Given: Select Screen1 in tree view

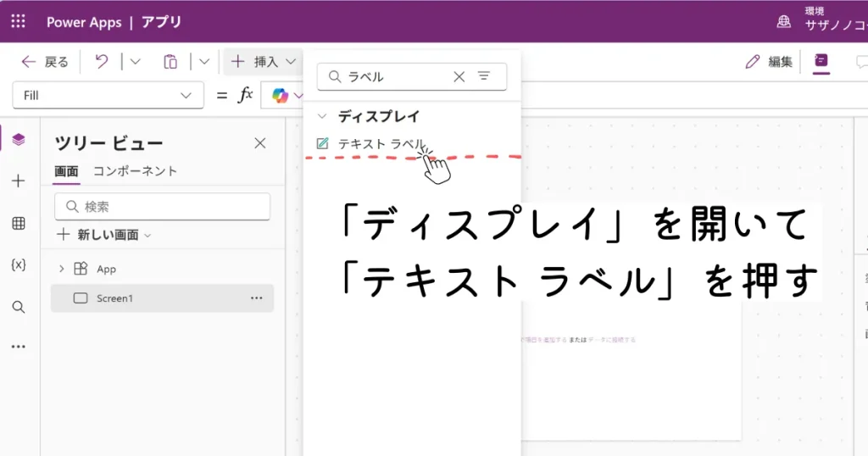Looking at the screenshot, I should point(114,298).
